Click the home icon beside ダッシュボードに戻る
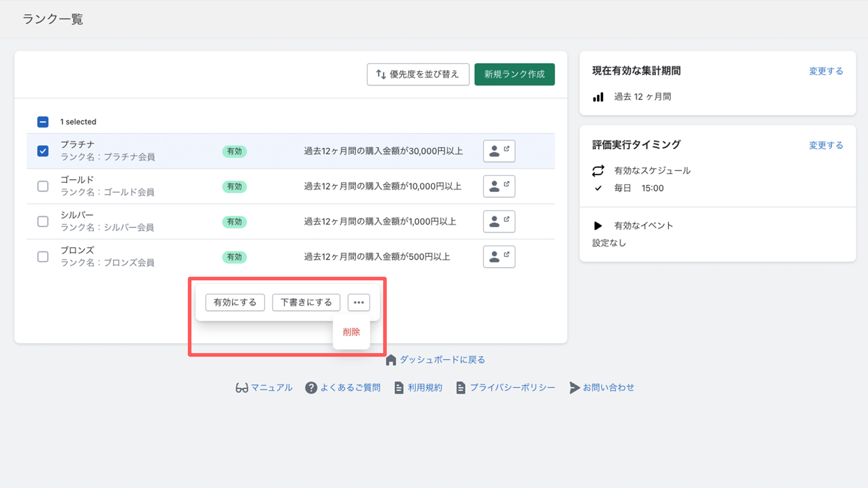 [x=391, y=360]
